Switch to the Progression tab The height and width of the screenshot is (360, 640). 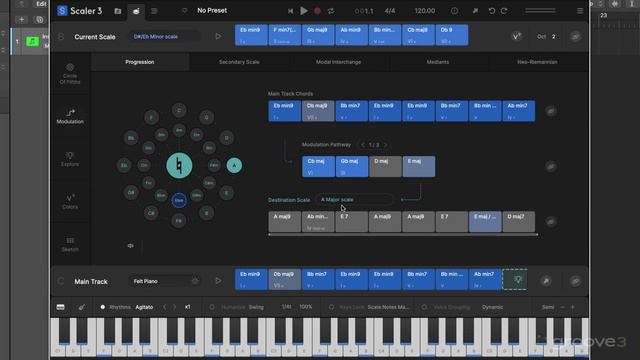point(140,62)
